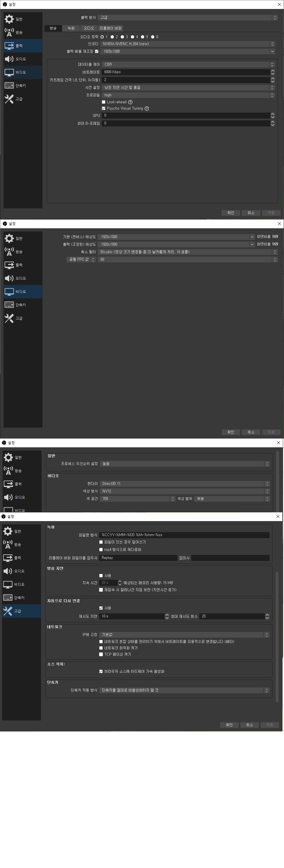
Task: Open the 프로파일 high dropdown
Action: [x=188, y=95]
